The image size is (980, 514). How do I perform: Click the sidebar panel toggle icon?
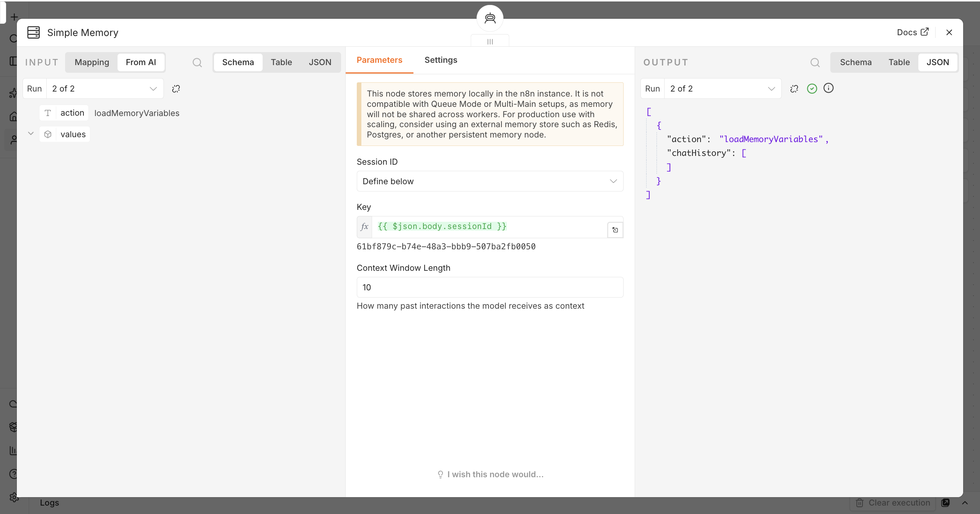click(13, 61)
